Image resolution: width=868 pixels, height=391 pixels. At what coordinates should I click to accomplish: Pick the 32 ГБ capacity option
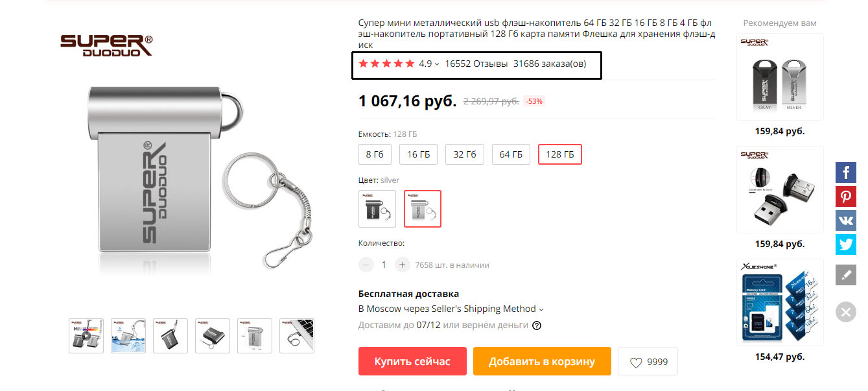[x=465, y=154]
